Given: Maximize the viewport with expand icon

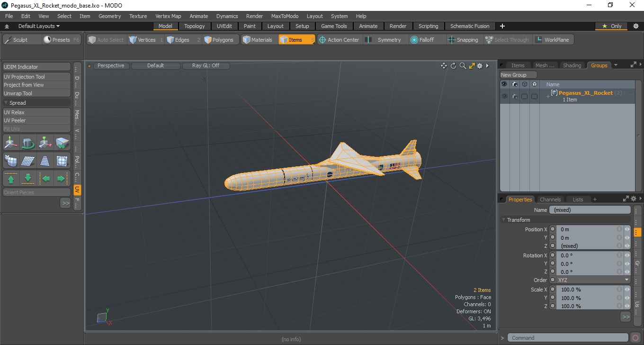Looking at the screenshot, I should point(472,66).
